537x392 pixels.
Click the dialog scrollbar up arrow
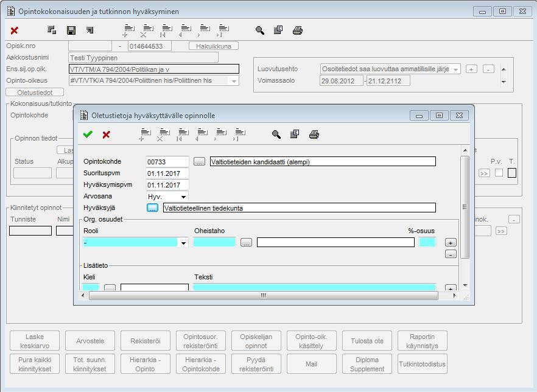click(465, 150)
